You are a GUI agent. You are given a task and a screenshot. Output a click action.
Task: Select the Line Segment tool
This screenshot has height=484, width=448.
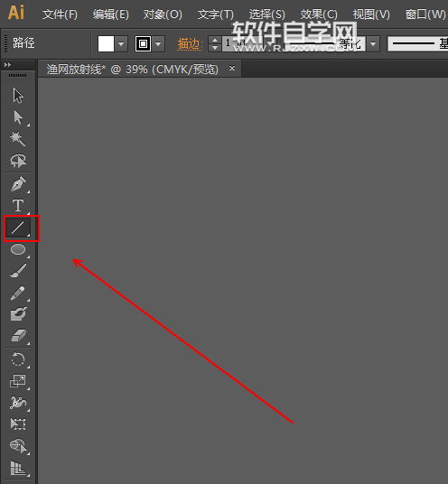point(18,228)
